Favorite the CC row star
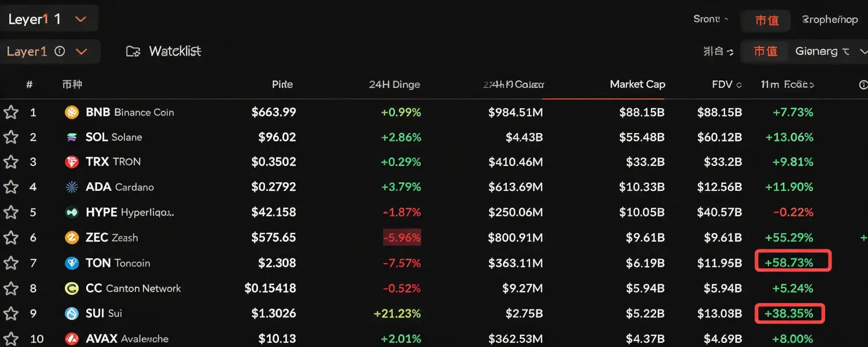 point(10,288)
